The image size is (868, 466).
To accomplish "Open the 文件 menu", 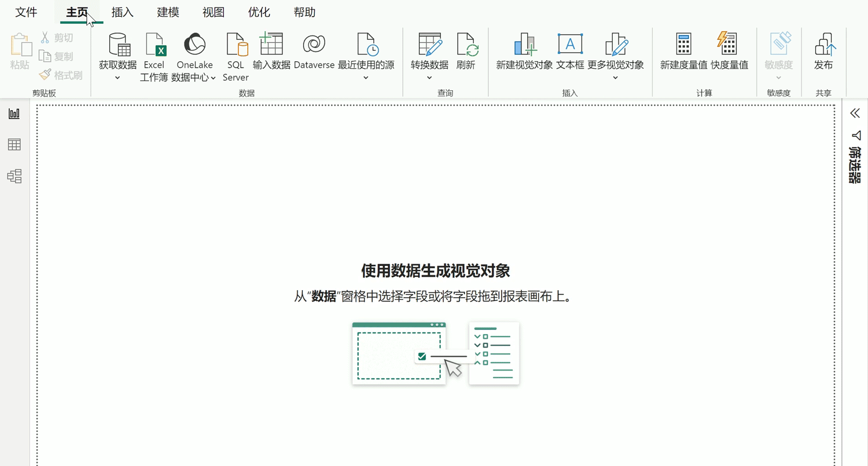I will point(26,12).
